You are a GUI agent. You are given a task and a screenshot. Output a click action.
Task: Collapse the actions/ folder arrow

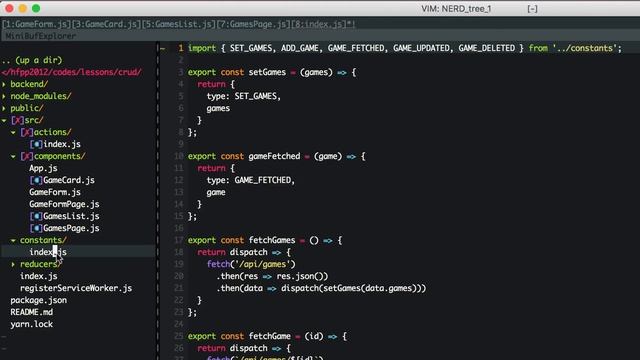(13, 132)
